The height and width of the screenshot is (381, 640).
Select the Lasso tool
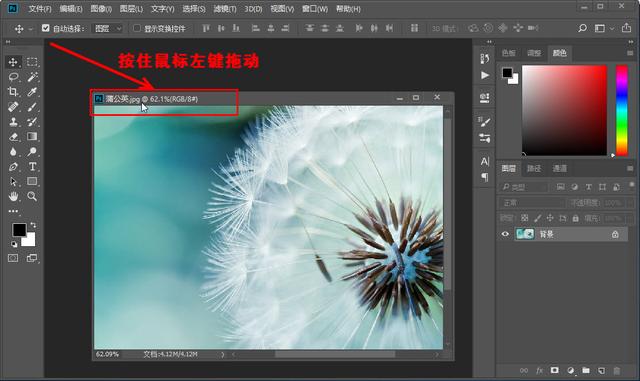(x=13, y=77)
